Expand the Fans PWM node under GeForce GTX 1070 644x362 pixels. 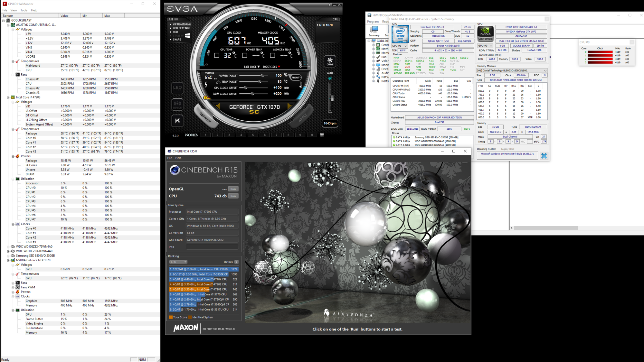point(13,287)
